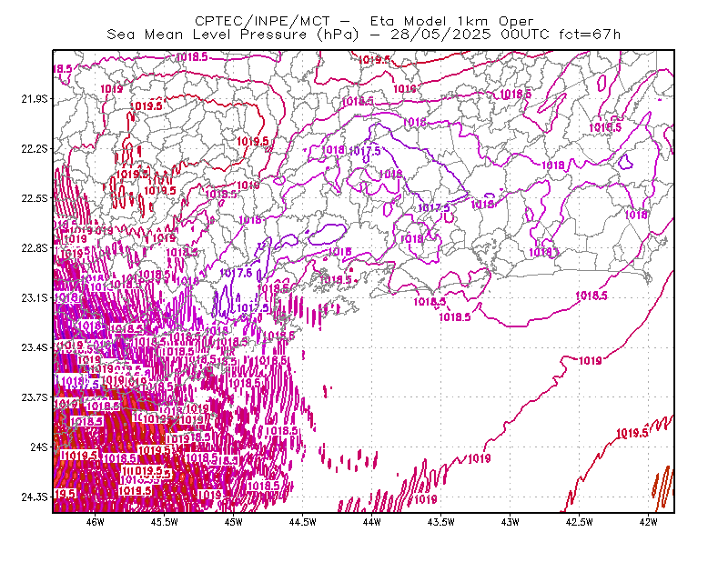
Task: Click the 1019.5 contour label at lower right
Action: click(x=632, y=434)
